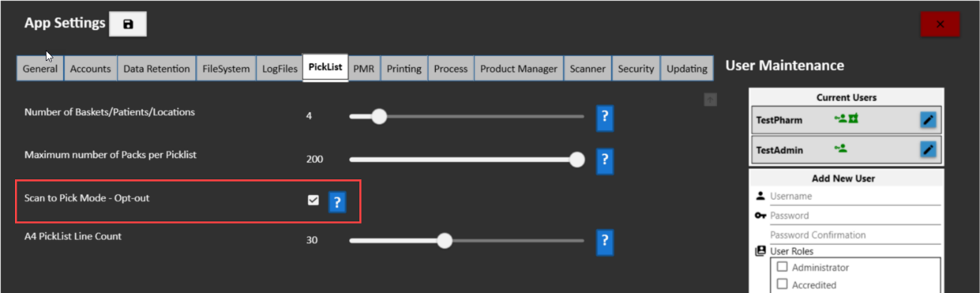Go to the Security tab
Viewport: 980px width, 293px height.
tap(636, 69)
